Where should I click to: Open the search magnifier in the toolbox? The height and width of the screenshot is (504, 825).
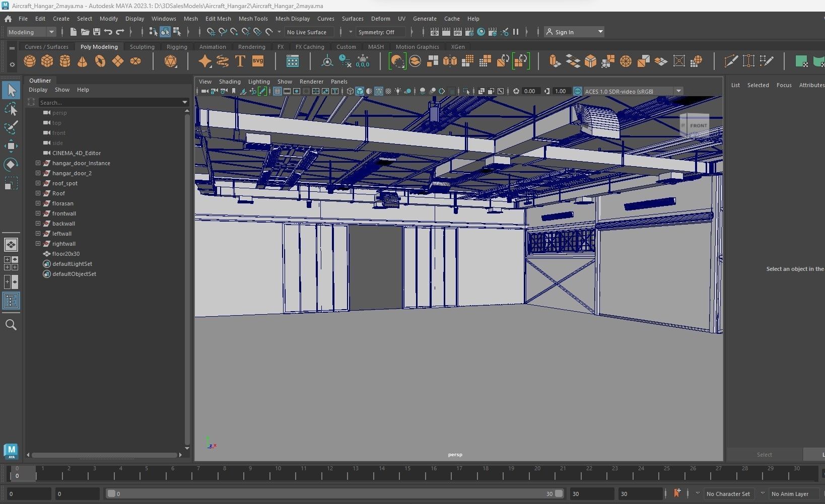click(11, 325)
